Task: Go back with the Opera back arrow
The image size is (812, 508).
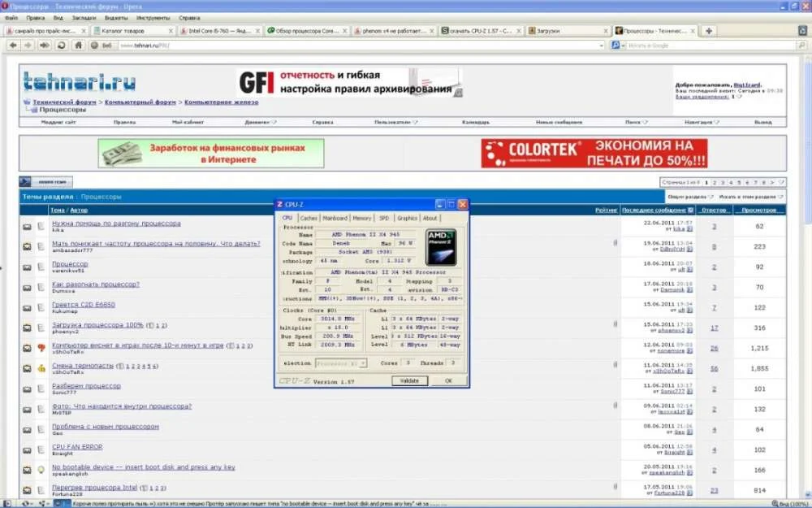Action: tap(13, 45)
